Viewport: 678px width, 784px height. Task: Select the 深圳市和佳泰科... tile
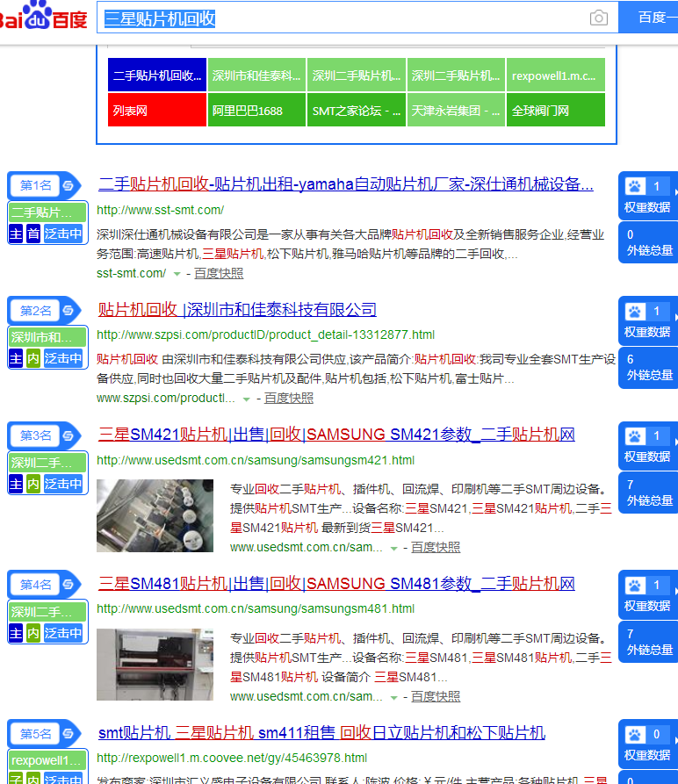[x=256, y=75]
